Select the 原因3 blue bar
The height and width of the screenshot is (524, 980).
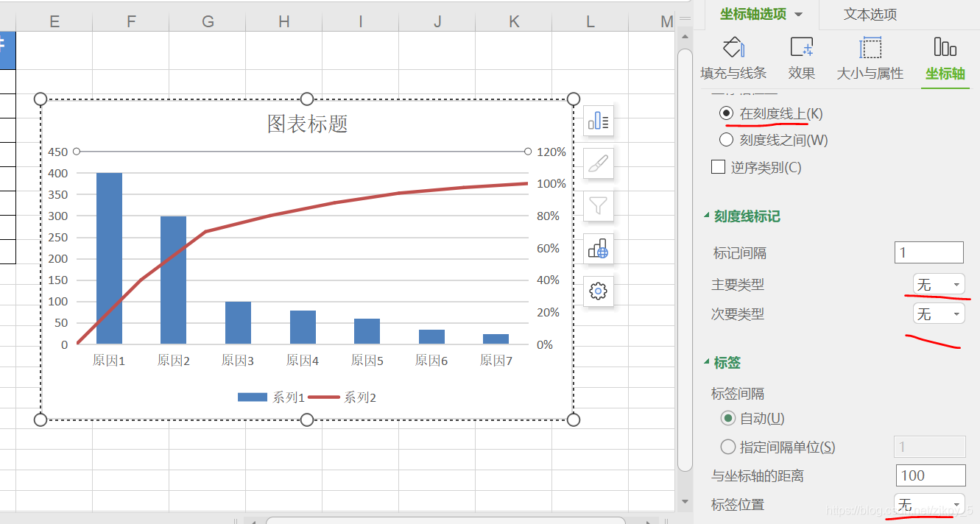[x=238, y=322]
